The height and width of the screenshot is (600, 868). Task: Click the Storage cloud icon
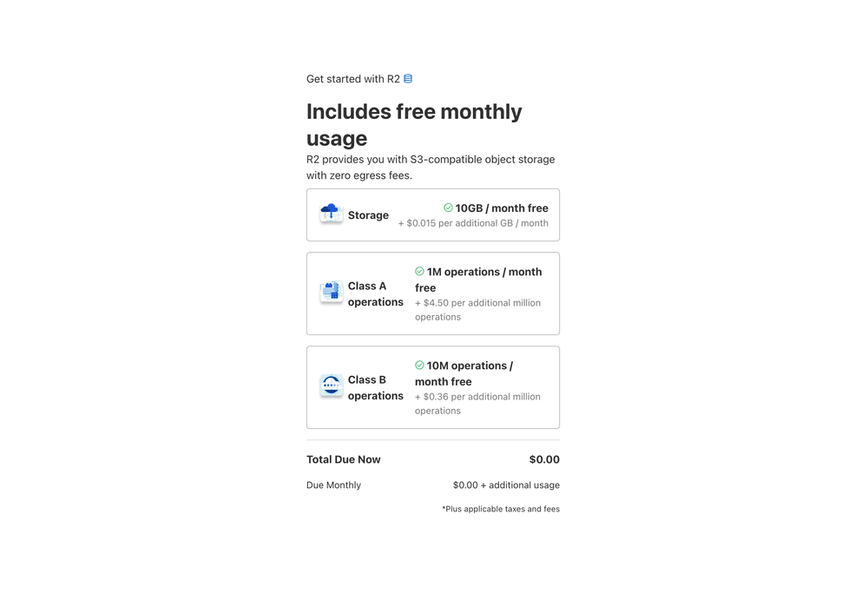[331, 214]
